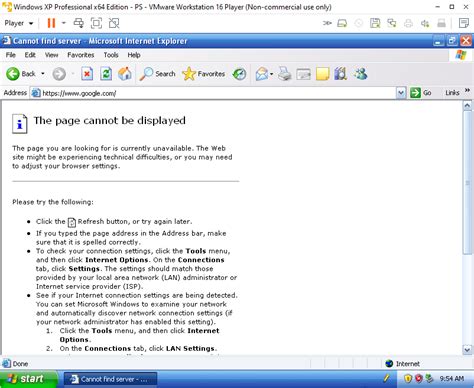Click the Edit toolbar icon beside Print
The image size is (474, 388).
point(303,74)
